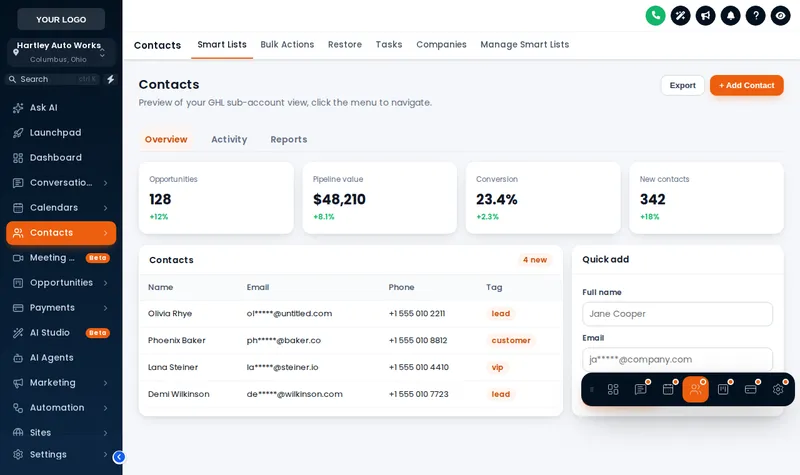Screen dimensions: 800x475
Task: Open the Hartley Auto Works account switcher
Action: tap(61, 52)
